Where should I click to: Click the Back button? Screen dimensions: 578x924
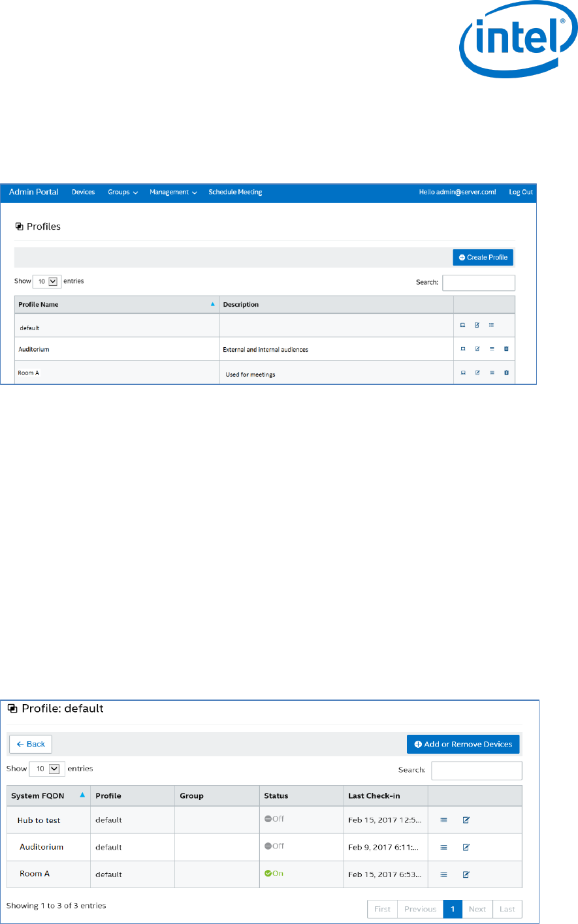(31, 744)
